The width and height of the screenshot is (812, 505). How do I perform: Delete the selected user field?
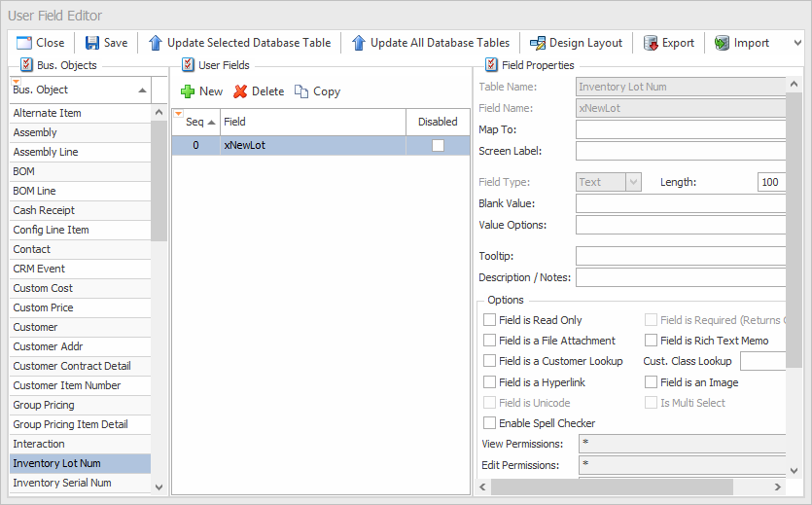coord(258,91)
